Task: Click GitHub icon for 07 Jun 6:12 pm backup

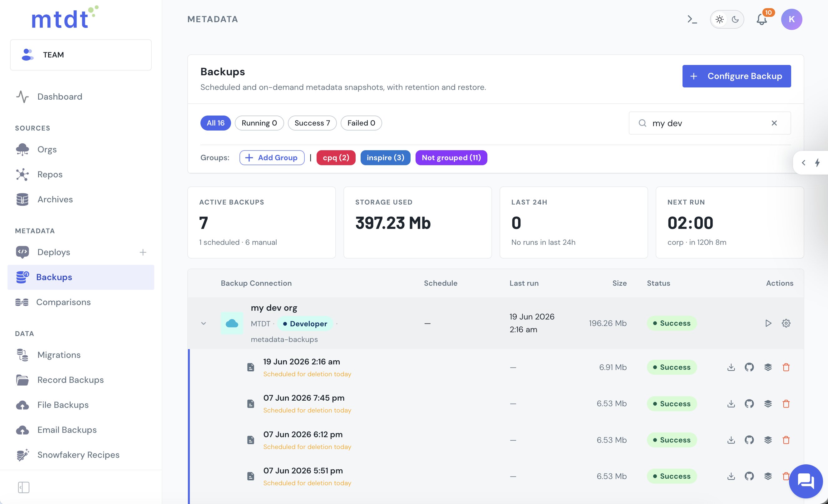Action: [749, 440]
